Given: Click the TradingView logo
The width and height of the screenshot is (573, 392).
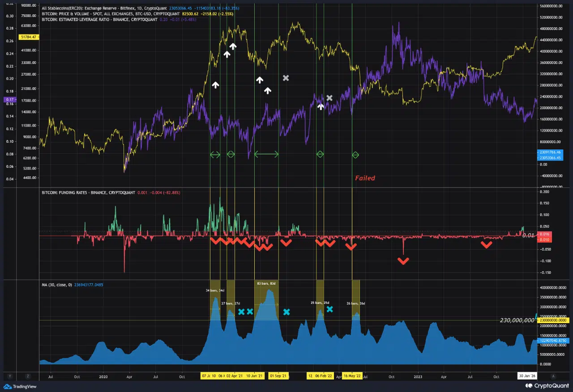Looking at the screenshot, I should (x=20, y=386).
